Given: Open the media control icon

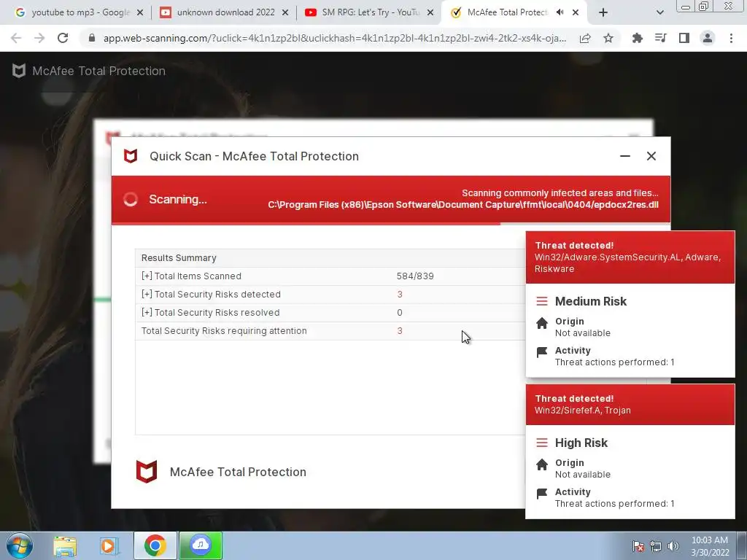Looking at the screenshot, I should coord(661,38).
